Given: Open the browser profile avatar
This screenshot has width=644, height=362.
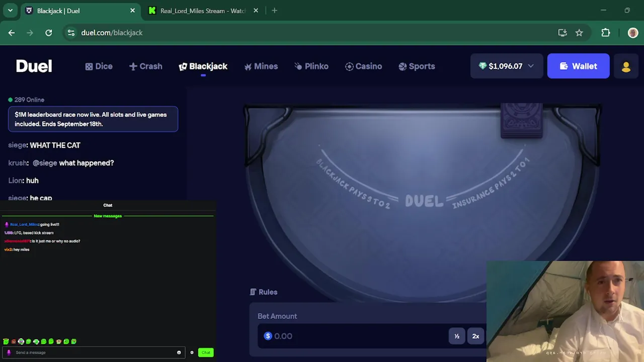Looking at the screenshot, I should [633, 33].
